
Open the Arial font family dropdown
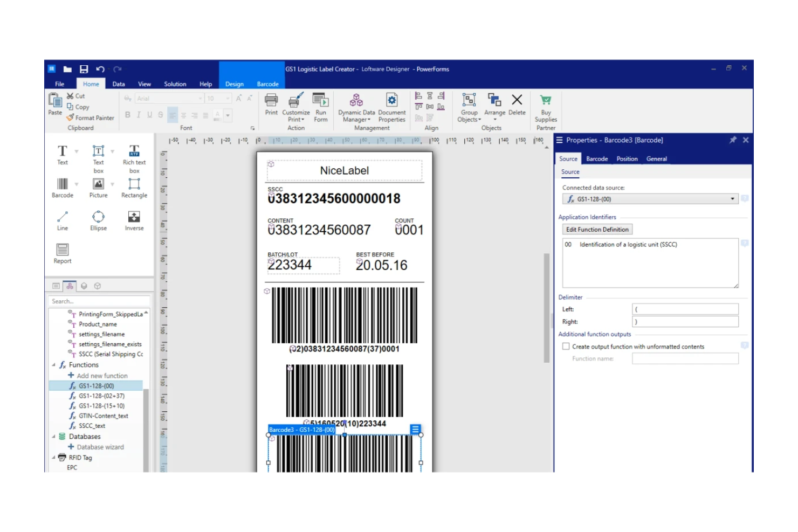[x=201, y=98]
